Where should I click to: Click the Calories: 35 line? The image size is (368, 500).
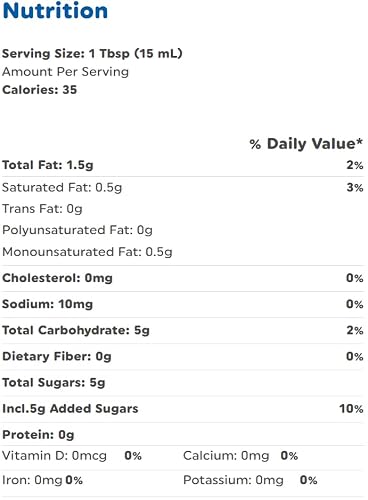coord(39,90)
